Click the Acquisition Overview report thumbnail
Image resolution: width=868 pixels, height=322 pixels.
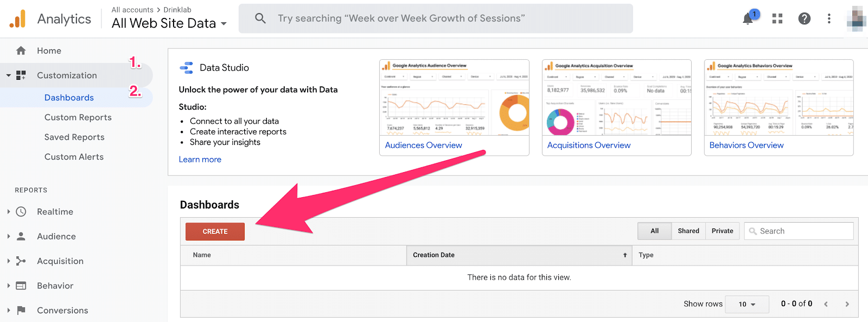pos(617,98)
